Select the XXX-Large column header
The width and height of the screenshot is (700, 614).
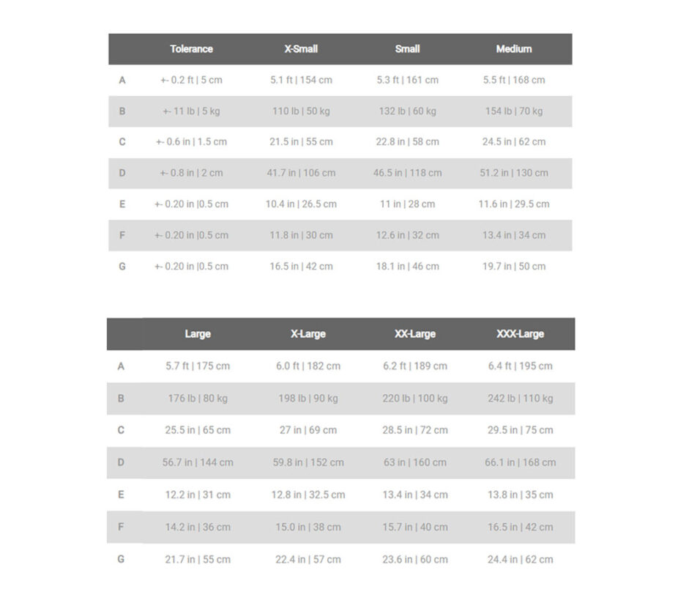click(520, 334)
